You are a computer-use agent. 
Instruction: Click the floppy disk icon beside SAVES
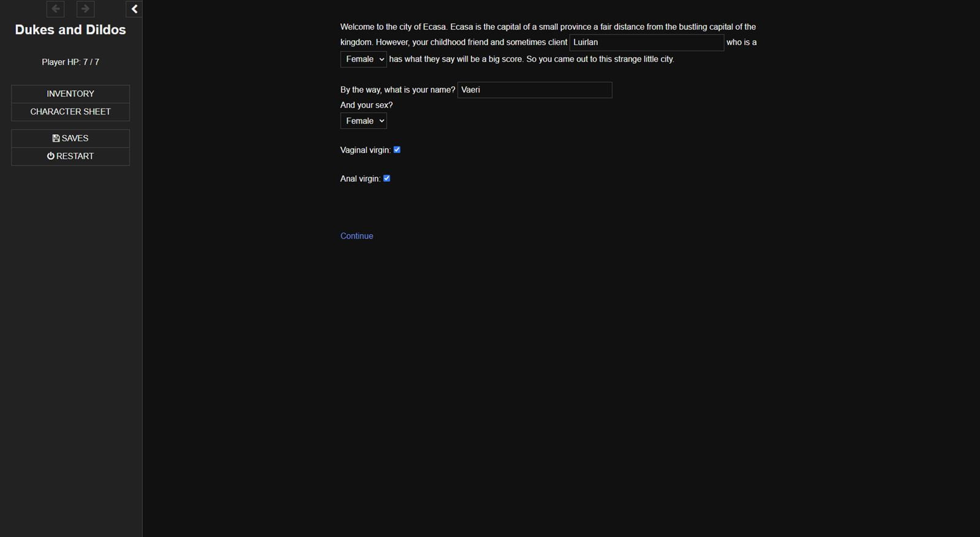pos(56,139)
